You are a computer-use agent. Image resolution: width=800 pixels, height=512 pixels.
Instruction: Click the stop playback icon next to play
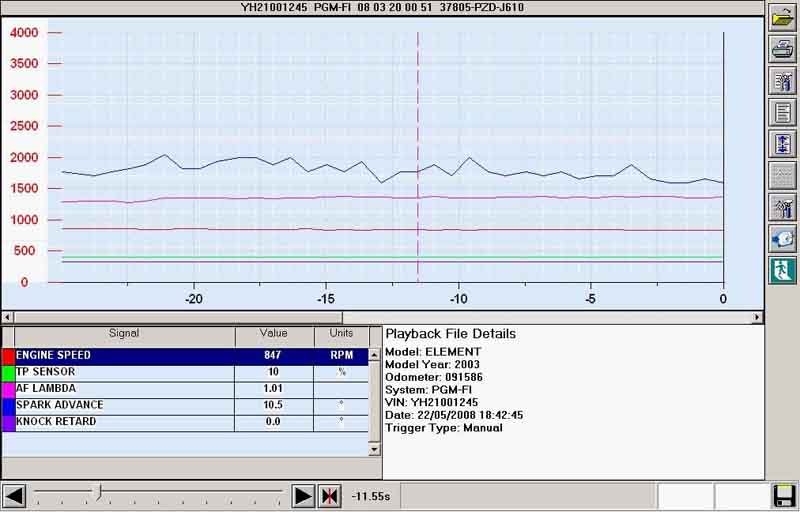pos(330,496)
